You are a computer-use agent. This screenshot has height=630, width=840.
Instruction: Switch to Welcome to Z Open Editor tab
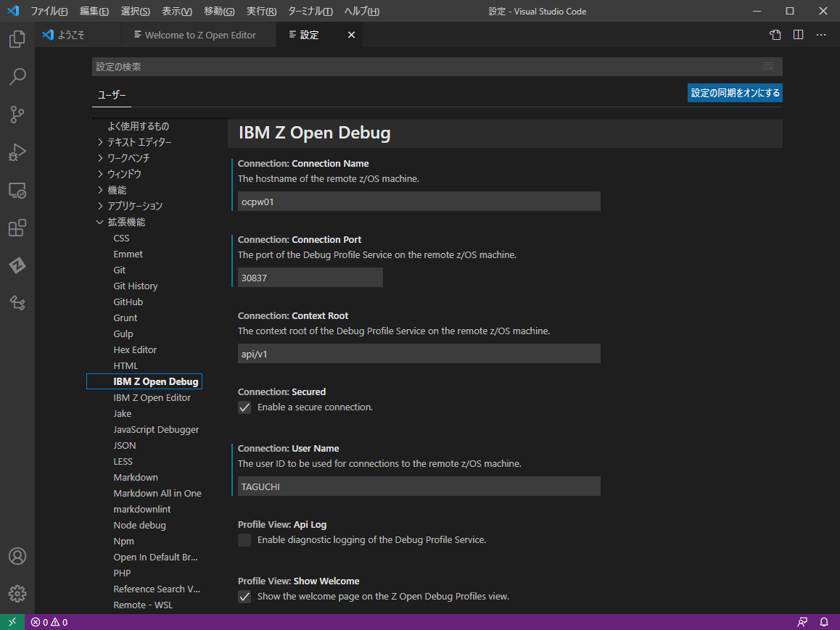[198, 35]
